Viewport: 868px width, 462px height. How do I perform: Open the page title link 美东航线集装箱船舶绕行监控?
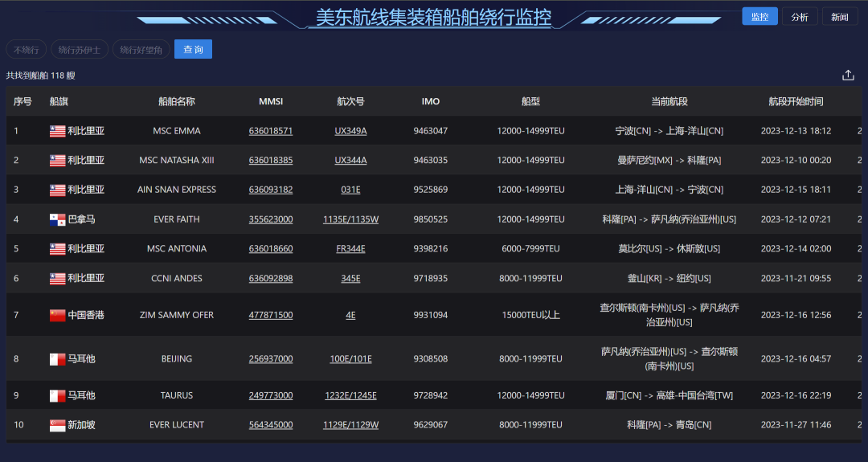tap(433, 17)
